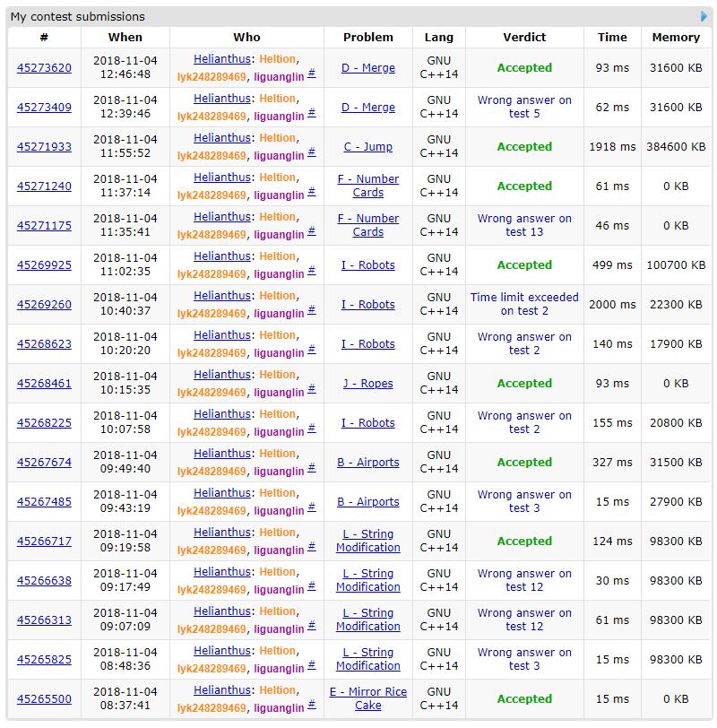Viewport: 717px width, 728px height.
Task: Click Helianthus team link in row 45269925
Action: [x=221, y=256]
